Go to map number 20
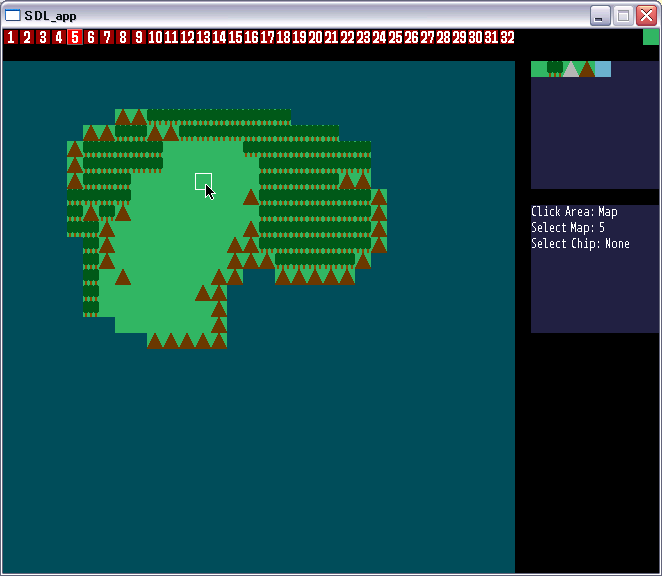662x576 pixels. point(315,37)
